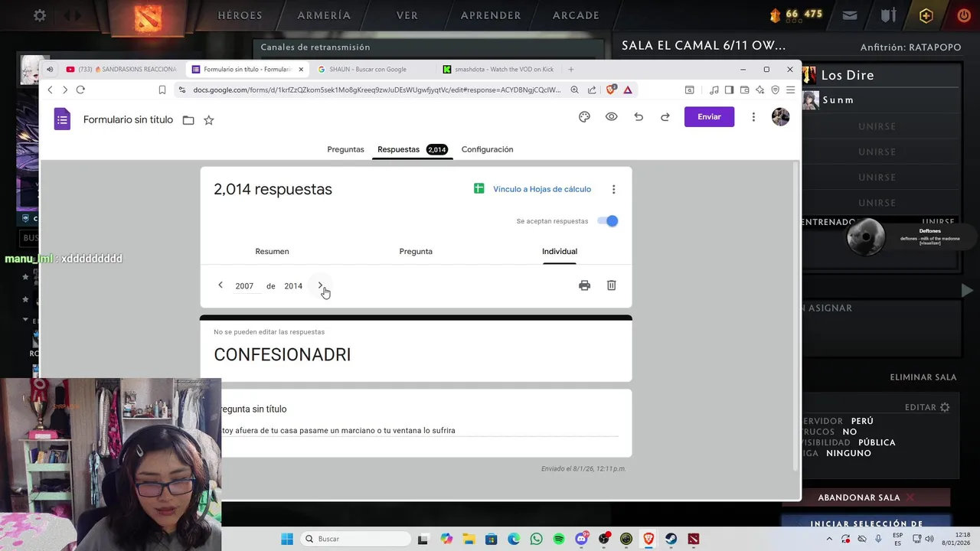Join first UNIRSE slot under Sunm
Screen dimensions: 980x551
(x=877, y=126)
